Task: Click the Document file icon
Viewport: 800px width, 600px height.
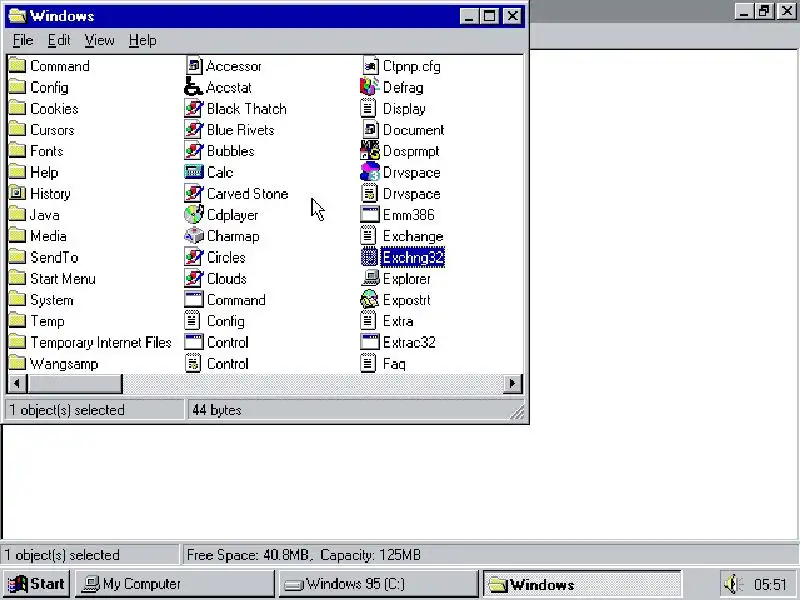Action: tap(370, 130)
